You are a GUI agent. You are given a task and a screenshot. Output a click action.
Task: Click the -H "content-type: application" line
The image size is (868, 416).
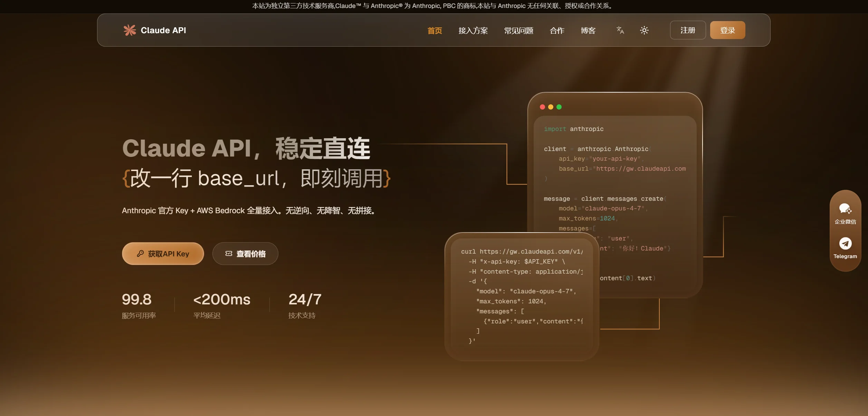pyautogui.click(x=526, y=272)
